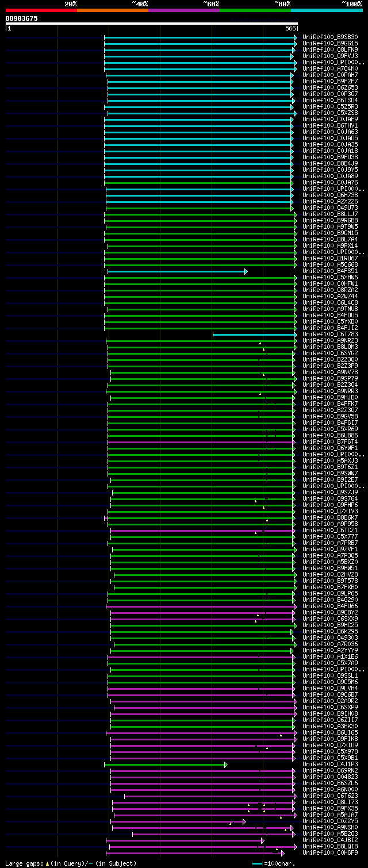This screenshot has height=868, width=368.
Task: Click the red 20% identity legend bar
Action: pos(41,10)
